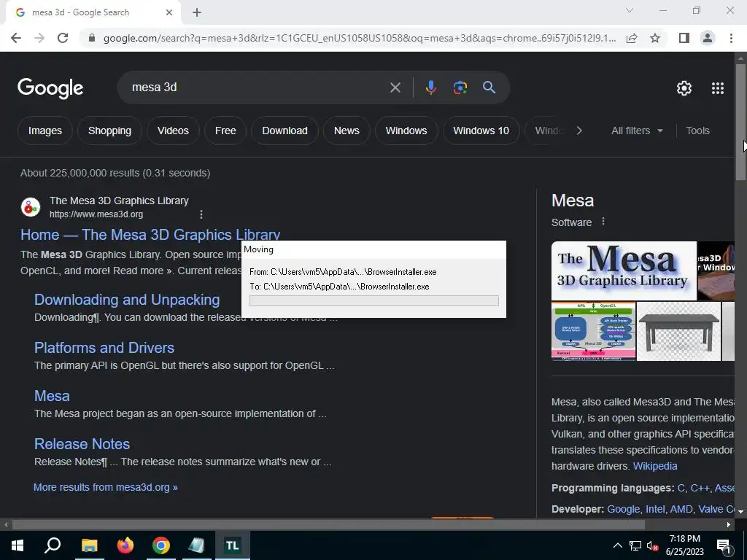Expand the All filters dropdown
Image resolution: width=747 pixels, height=560 pixels.
(637, 131)
